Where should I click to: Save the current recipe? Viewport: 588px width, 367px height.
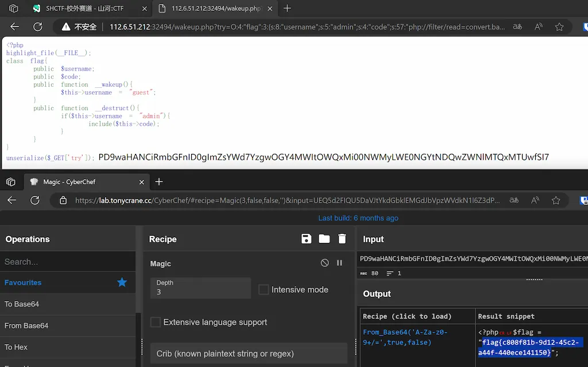[306, 239]
